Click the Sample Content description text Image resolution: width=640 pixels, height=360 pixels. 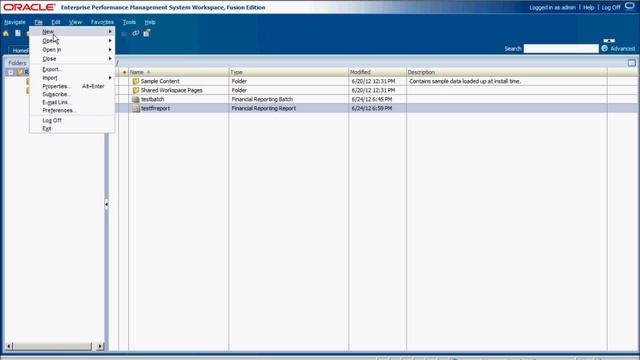(465, 81)
